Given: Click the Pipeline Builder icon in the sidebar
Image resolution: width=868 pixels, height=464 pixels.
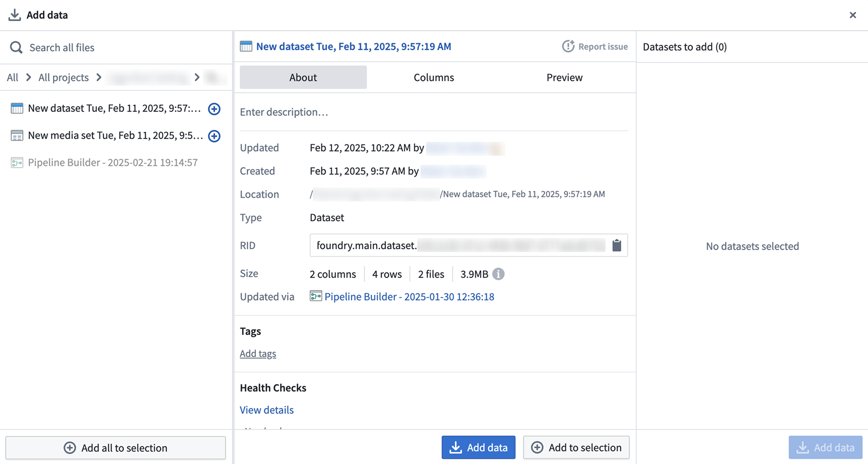Looking at the screenshot, I should (16, 162).
